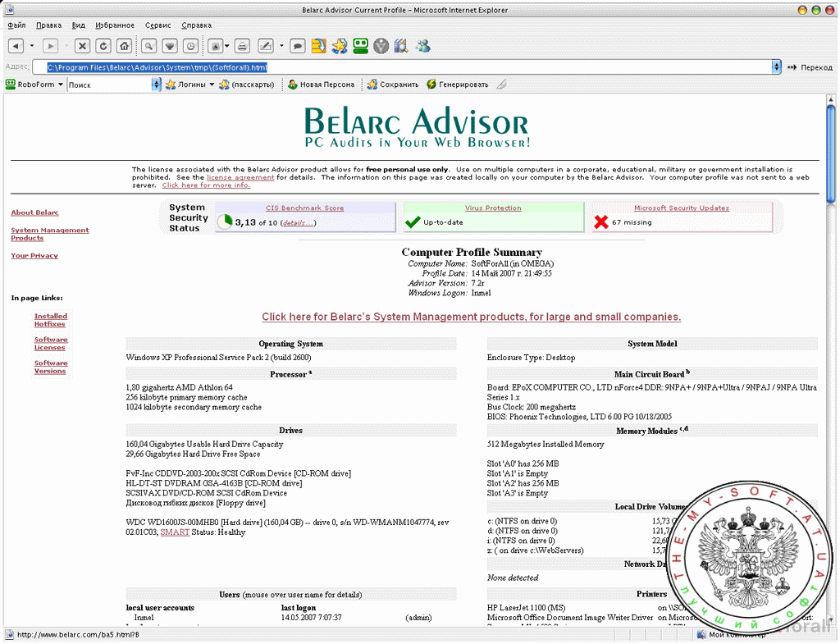This screenshot has height=644, width=840.
Task: Click the green RoboForm robot toolbar icon
Action: point(360,46)
